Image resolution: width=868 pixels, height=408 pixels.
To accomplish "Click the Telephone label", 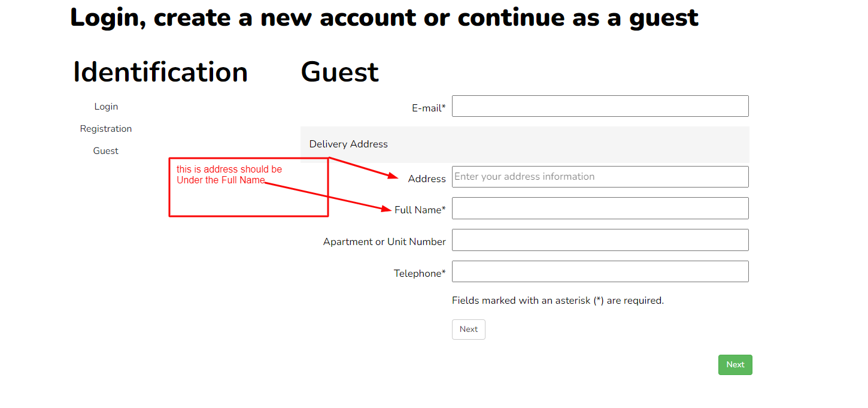I will pyautogui.click(x=419, y=274).
